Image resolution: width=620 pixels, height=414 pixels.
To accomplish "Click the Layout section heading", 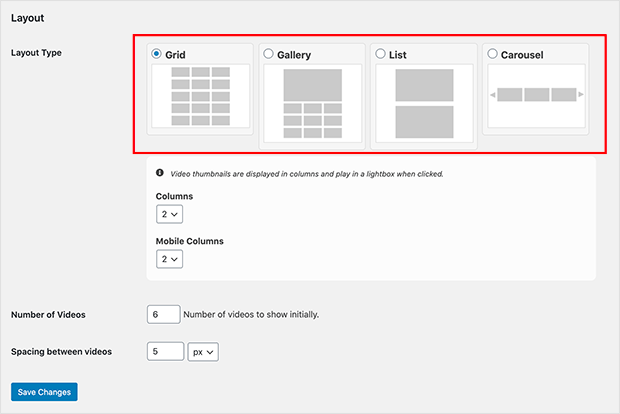I will [27, 18].
